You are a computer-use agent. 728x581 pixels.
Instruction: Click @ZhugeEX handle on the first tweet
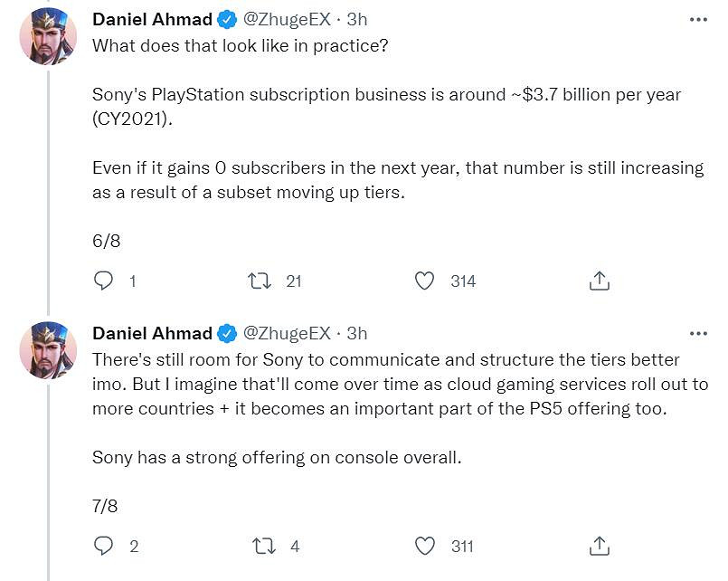click(288, 19)
